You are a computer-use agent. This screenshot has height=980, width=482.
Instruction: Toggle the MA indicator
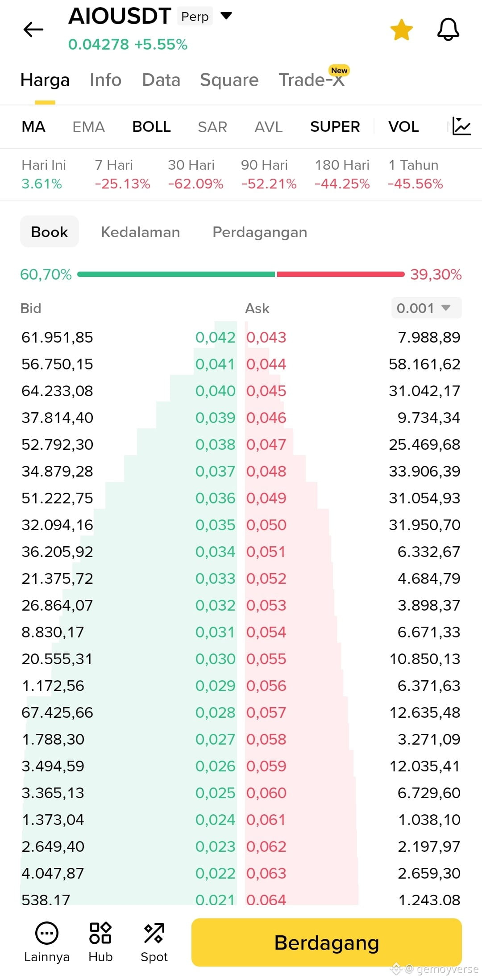(33, 127)
